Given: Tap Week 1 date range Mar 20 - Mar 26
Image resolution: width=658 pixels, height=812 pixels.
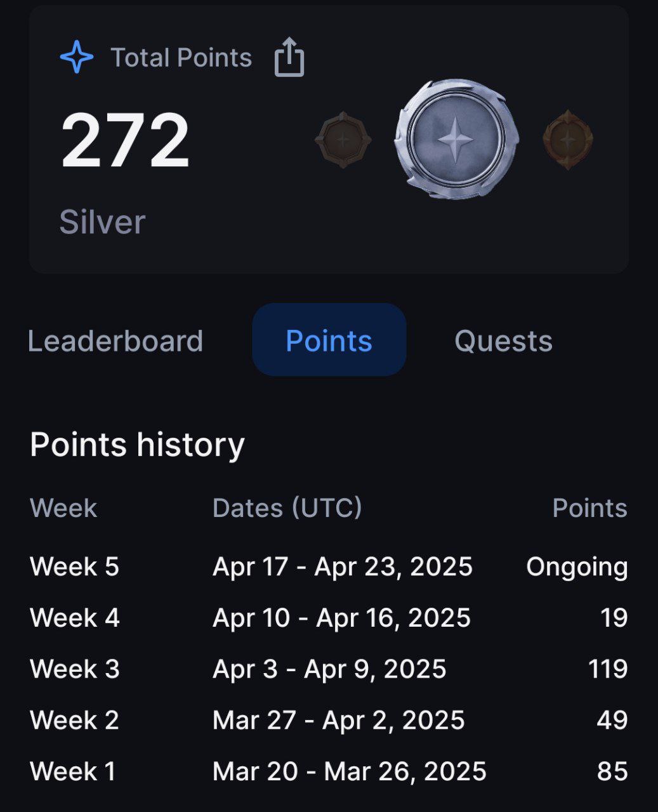Looking at the screenshot, I should pyautogui.click(x=350, y=771).
